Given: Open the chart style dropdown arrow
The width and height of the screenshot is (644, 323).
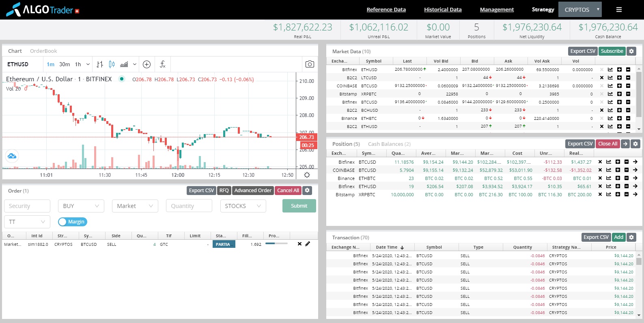Looking at the screenshot, I should tap(135, 64).
